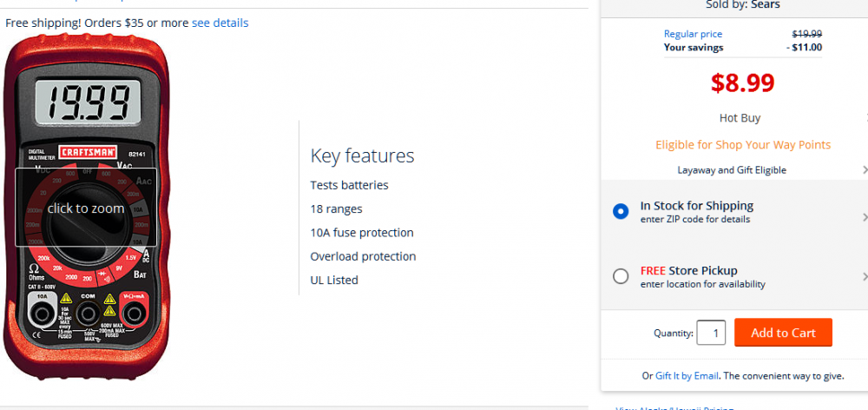This screenshot has width=868, height=410.
Task: Select In Stock for Shipping radio button
Action: (x=621, y=211)
